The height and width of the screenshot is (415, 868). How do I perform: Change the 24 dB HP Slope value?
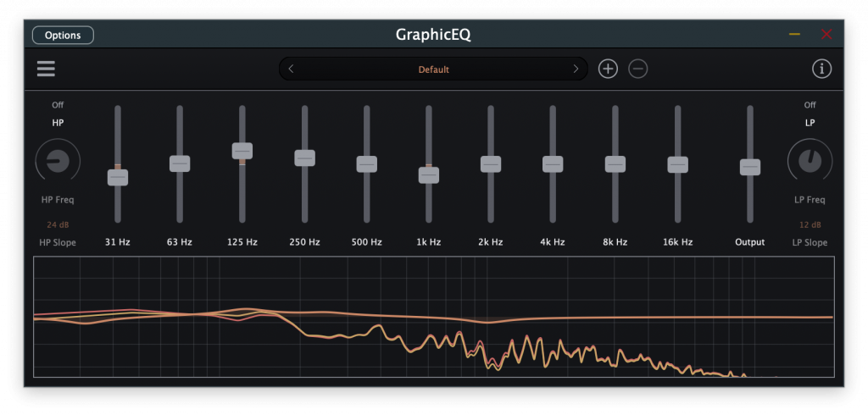coord(58,225)
